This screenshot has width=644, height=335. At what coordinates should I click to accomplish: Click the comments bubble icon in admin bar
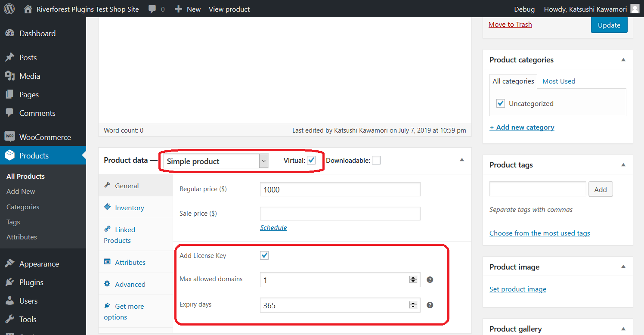coord(152,9)
